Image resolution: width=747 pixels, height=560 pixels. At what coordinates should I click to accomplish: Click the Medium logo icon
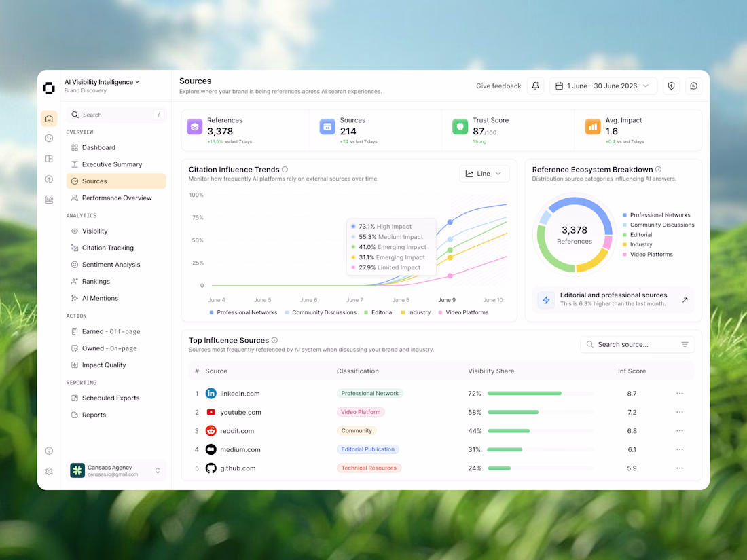coord(211,449)
